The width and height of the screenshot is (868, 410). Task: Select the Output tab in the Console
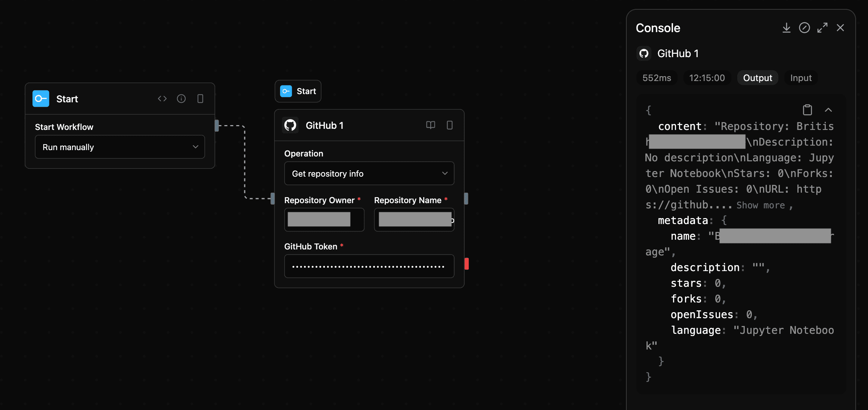757,78
